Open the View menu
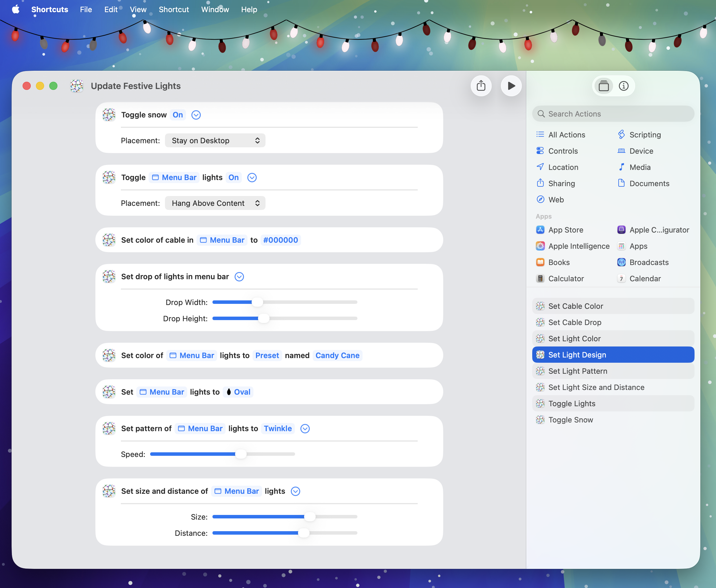 [x=138, y=10]
